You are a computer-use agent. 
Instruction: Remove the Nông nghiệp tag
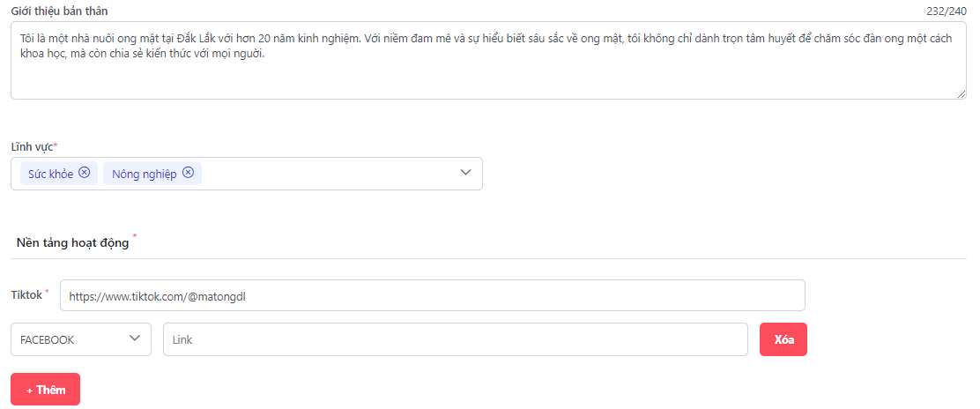click(x=189, y=173)
